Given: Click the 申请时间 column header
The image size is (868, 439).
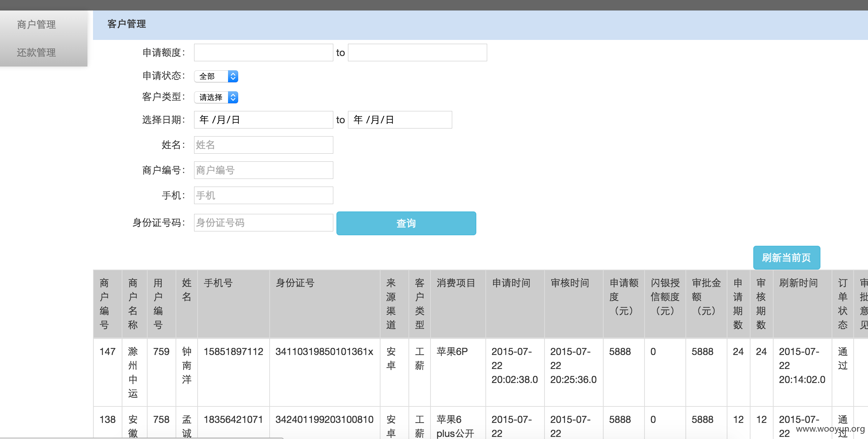Looking at the screenshot, I should click(x=515, y=304).
